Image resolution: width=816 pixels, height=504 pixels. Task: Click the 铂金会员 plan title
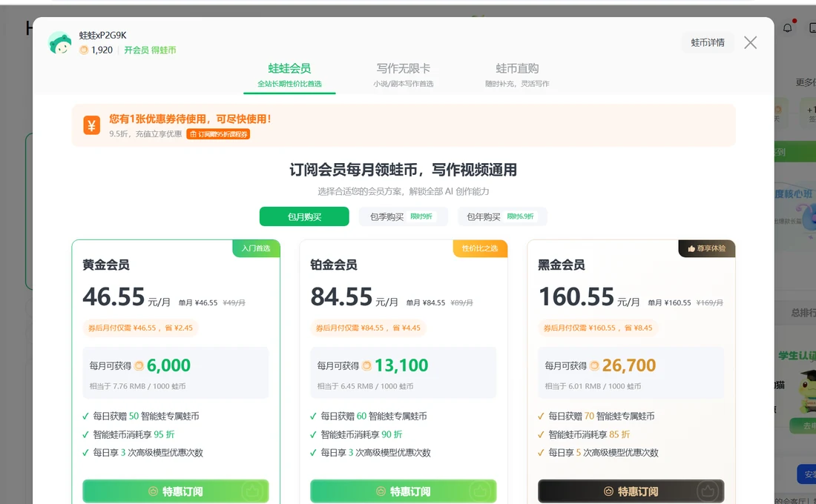point(334,265)
